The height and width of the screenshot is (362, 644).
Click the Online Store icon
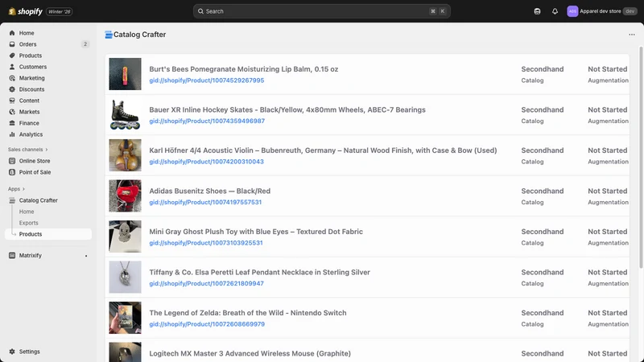pyautogui.click(x=12, y=161)
